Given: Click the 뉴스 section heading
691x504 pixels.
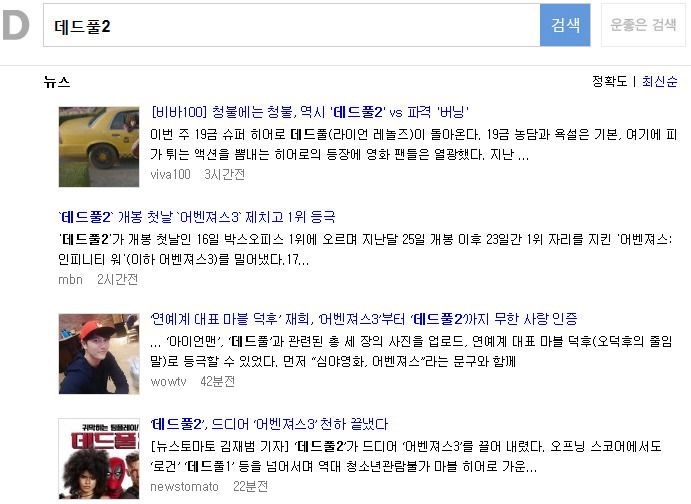Looking at the screenshot, I should point(57,82).
